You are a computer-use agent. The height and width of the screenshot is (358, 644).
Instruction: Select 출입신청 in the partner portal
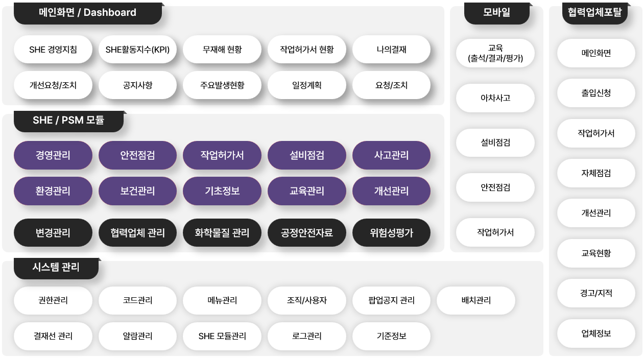(596, 93)
